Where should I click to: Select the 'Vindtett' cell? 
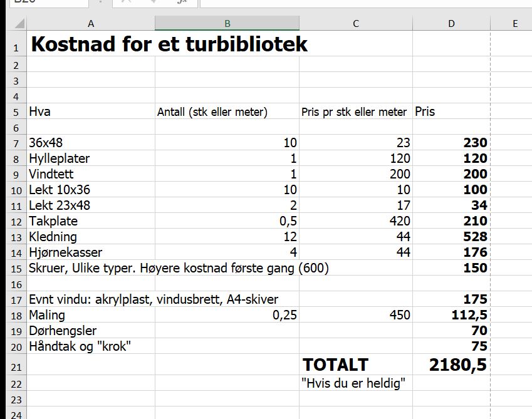point(91,174)
